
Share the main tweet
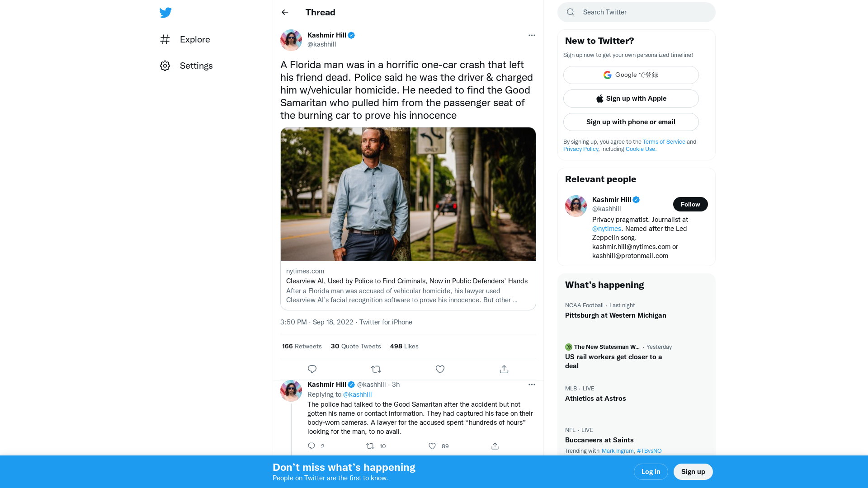click(504, 369)
